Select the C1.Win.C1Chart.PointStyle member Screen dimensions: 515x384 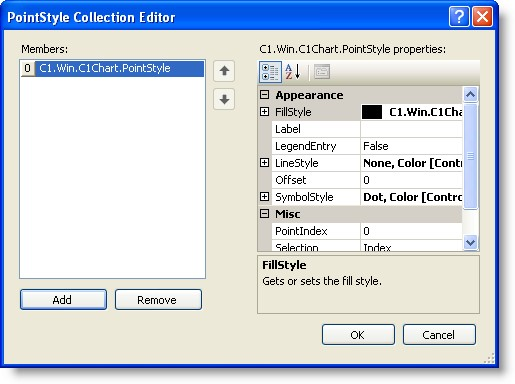click(112, 68)
